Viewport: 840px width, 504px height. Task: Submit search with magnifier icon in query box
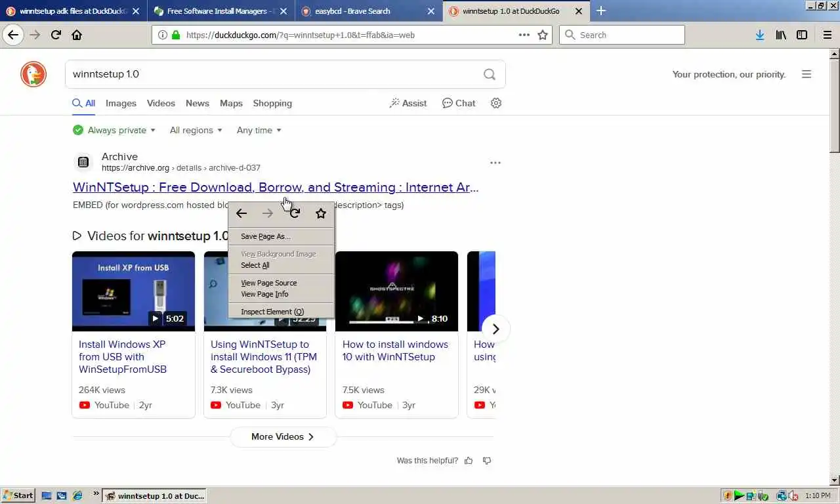[490, 74]
